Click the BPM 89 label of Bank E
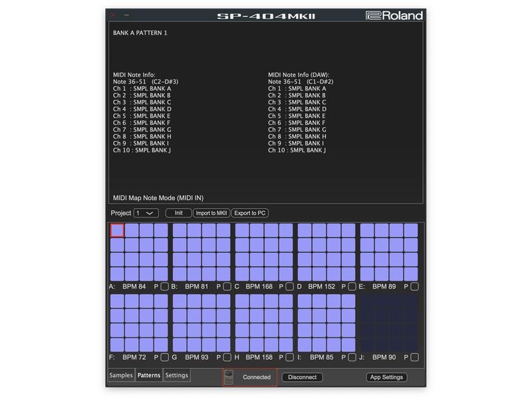The height and width of the screenshot is (399, 532). tap(384, 287)
